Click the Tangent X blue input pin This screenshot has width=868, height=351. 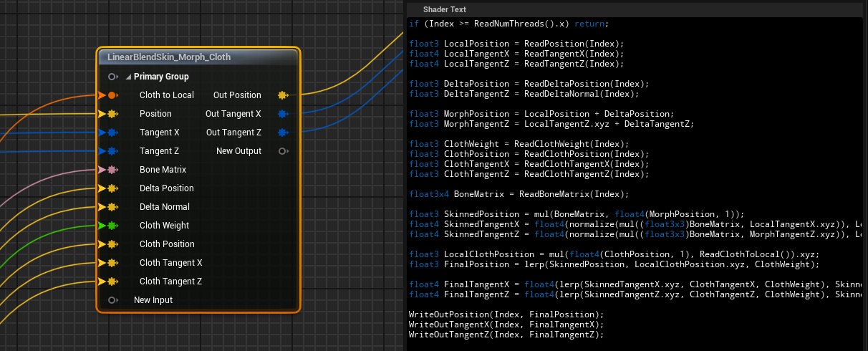click(x=112, y=133)
